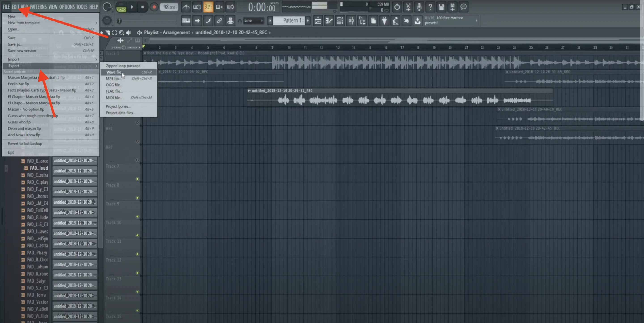The width and height of the screenshot is (644, 323).
Task: Click the save floppy disk icon
Action: pyautogui.click(x=441, y=7)
